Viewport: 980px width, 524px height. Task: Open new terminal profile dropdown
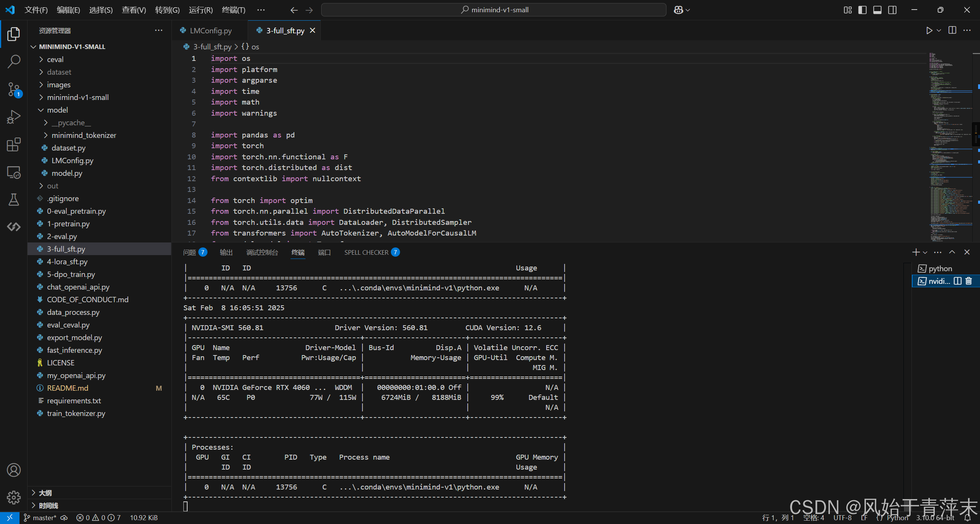click(925, 252)
